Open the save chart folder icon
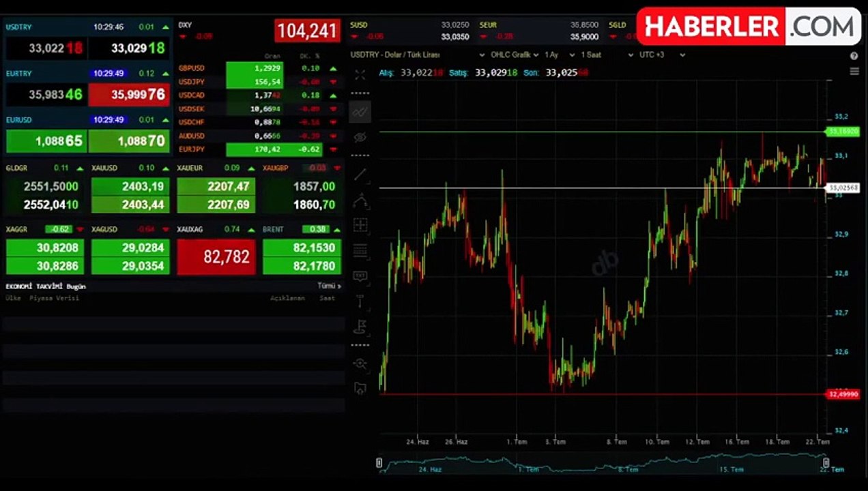 point(360,389)
